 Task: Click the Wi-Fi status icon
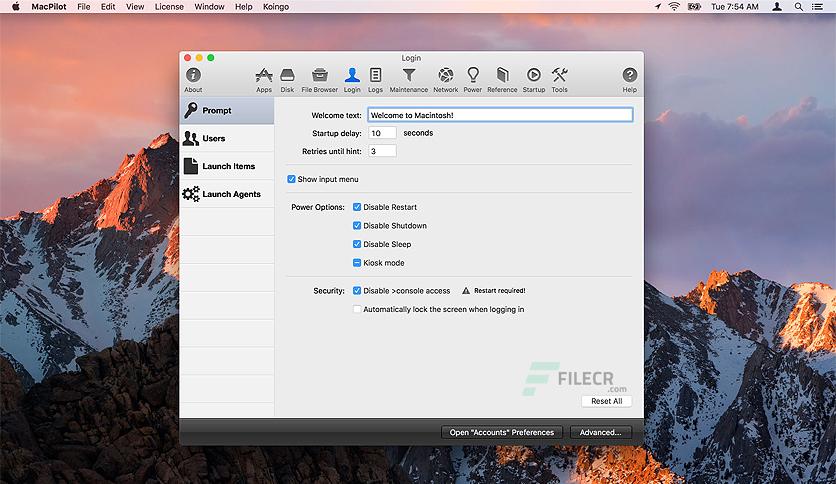click(x=674, y=6)
